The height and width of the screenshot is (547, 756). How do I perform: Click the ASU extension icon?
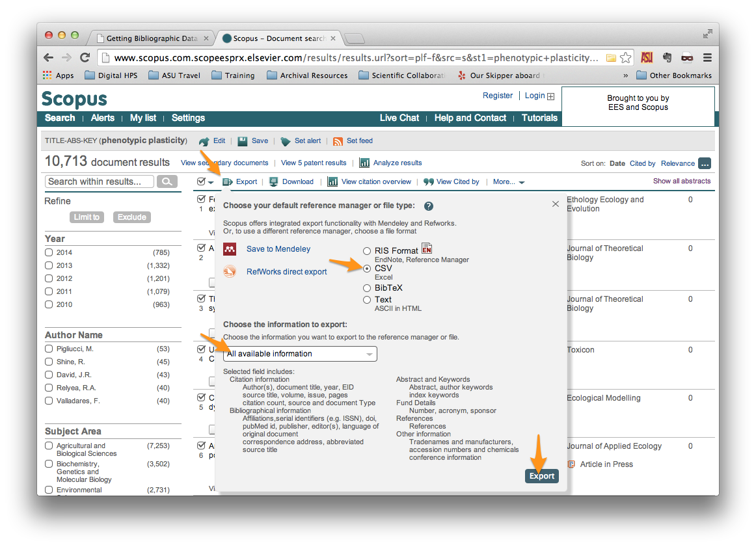point(647,58)
